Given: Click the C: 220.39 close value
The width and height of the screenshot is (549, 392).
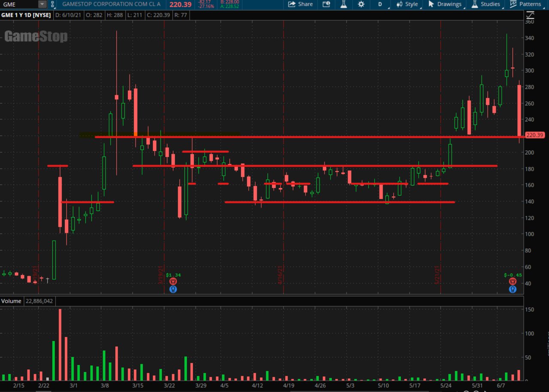Looking at the screenshot, I should (158, 15).
